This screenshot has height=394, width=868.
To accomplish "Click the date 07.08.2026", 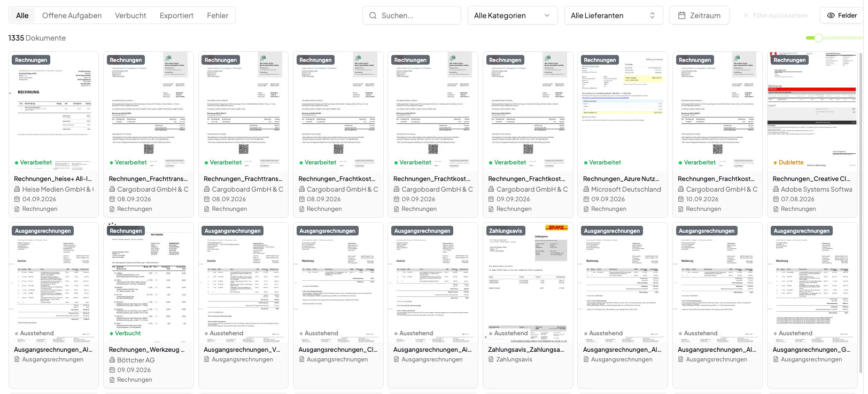I will tap(797, 199).
